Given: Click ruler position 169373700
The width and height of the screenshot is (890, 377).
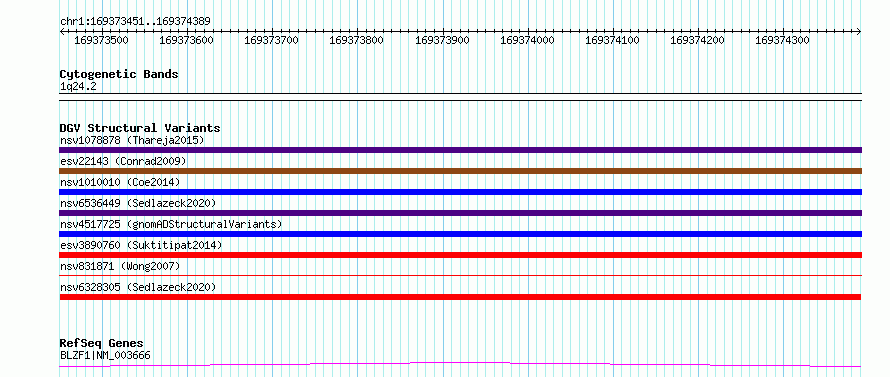Looking at the screenshot, I should [x=271, y=40].
